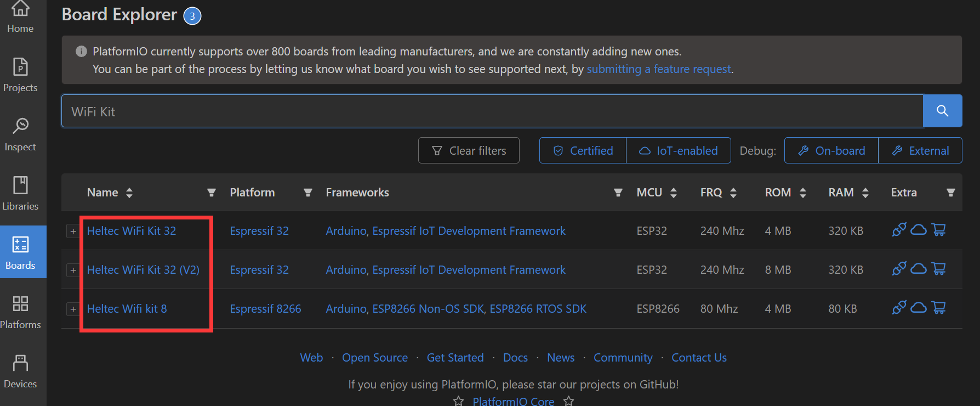Toggle the External debug filter

tap(920, 150)
